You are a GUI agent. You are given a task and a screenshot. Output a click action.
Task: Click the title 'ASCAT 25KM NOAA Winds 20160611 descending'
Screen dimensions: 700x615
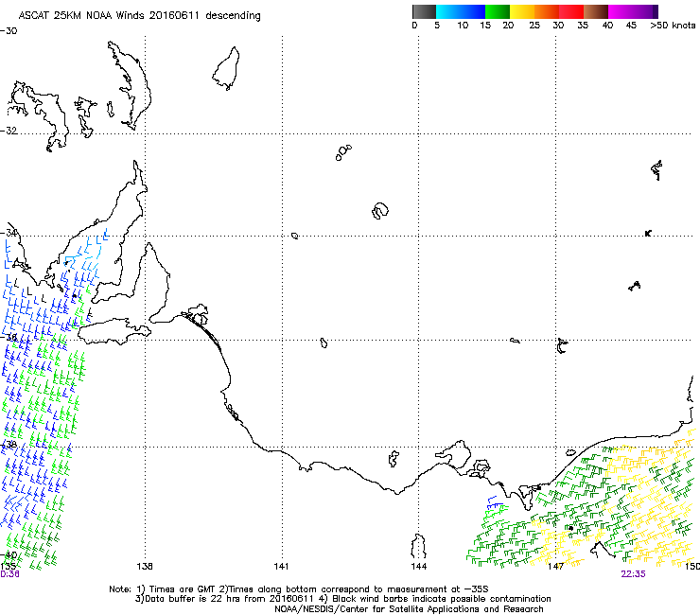pos(139,16)
